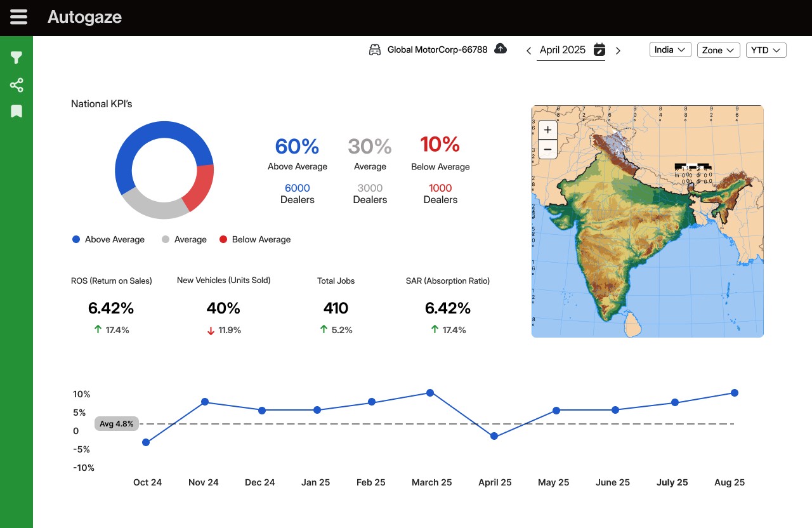This screenshot has width=812, height=528.
Task: Open the calendar picker icon
Action: (599, 49)
